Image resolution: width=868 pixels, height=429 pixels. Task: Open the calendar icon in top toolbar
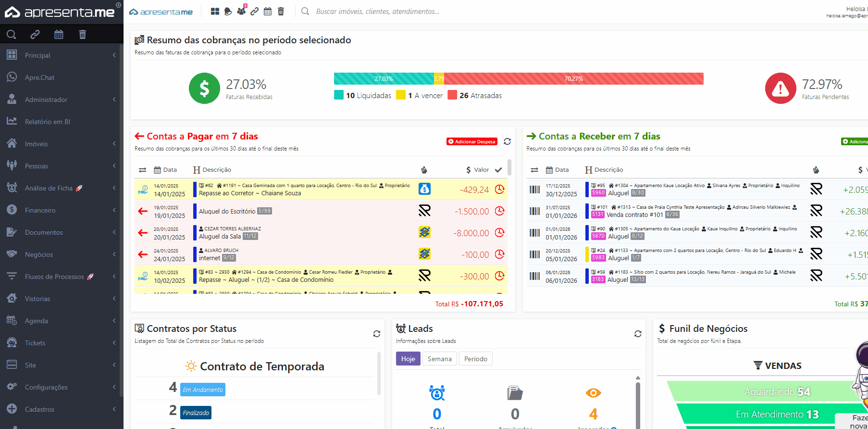pos(268,11)
